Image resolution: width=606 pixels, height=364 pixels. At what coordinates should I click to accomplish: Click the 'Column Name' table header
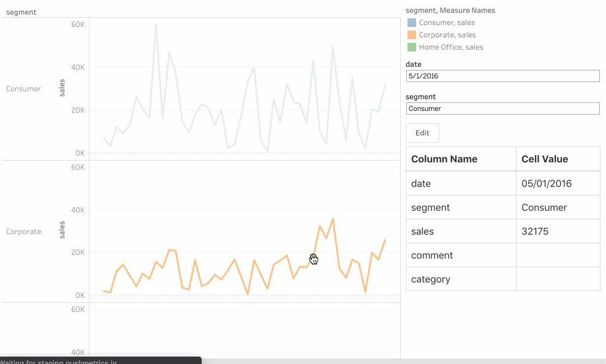[x=444, y=159]
